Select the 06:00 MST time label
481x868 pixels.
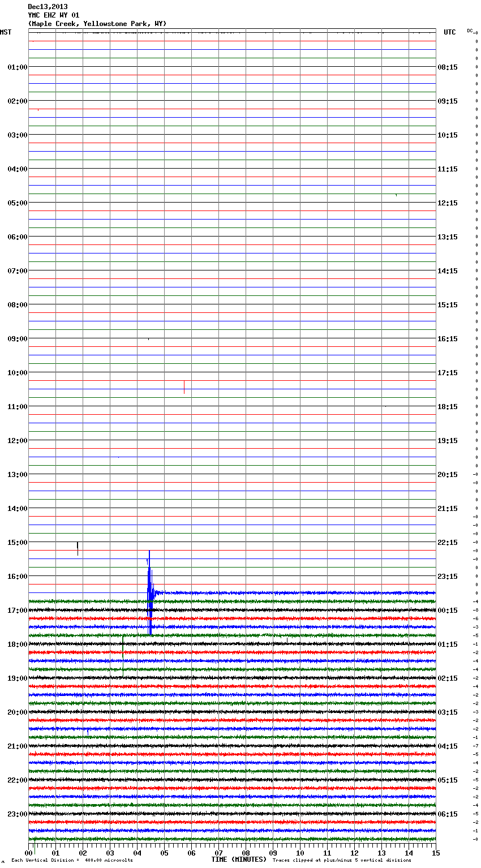[18, 237]
